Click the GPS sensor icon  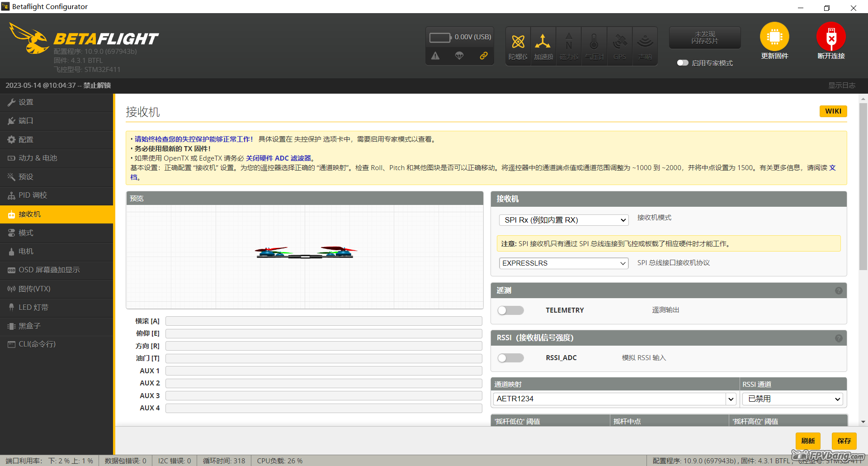click(620, 42)
